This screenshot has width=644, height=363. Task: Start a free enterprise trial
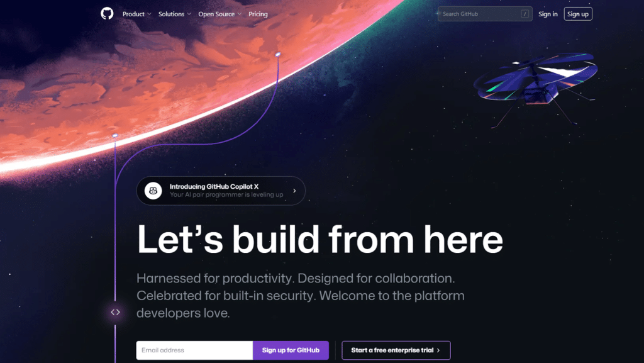(x=396, y=350)
